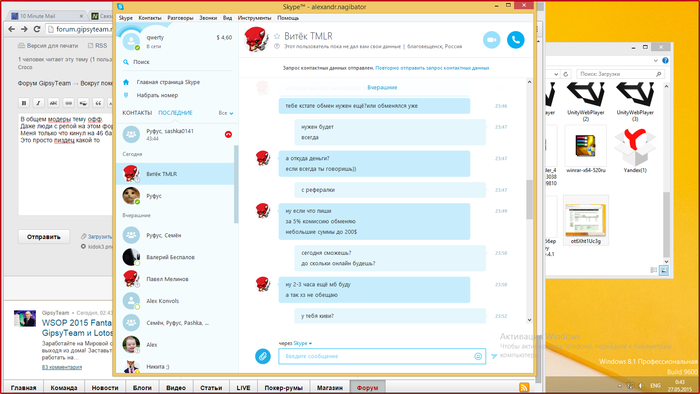
Task: Open winrar-x64-520ru file in Explorer
Action: [x=586, y=150]
